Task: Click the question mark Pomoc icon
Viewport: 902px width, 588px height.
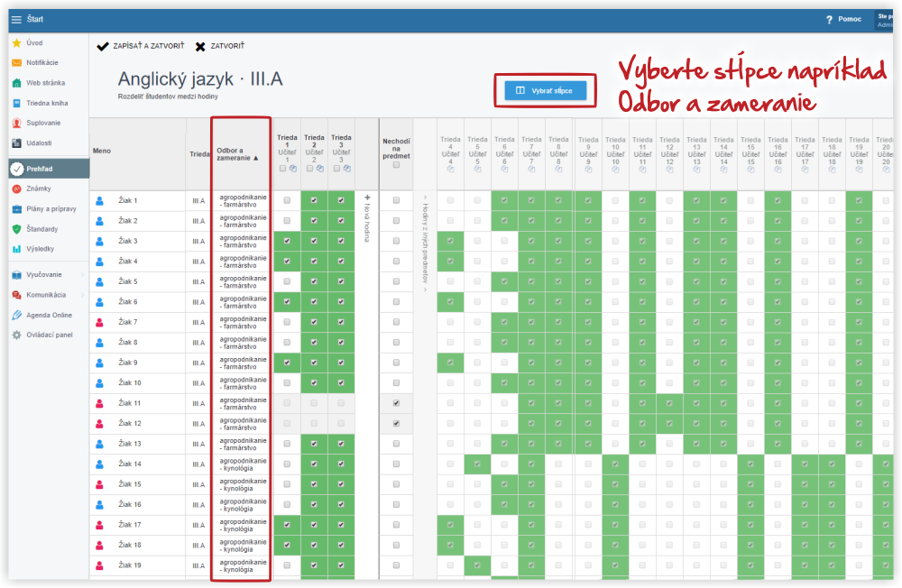Action: pos(829,20)
